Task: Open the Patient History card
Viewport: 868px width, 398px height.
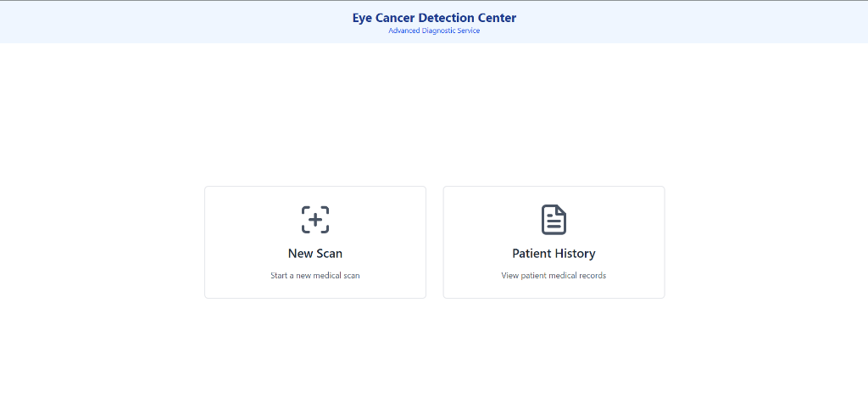Action: tap(554, 243)
